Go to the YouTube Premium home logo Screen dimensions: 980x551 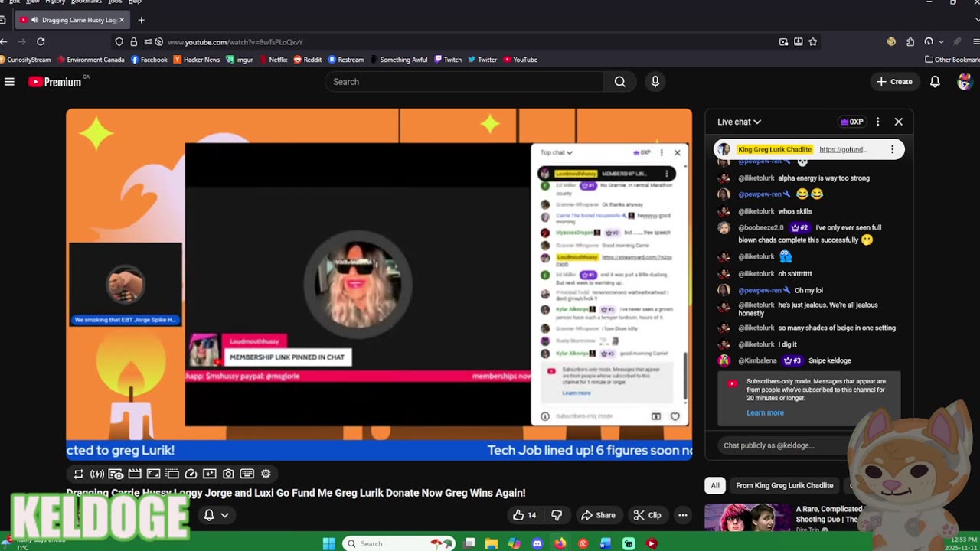(55, 82)
